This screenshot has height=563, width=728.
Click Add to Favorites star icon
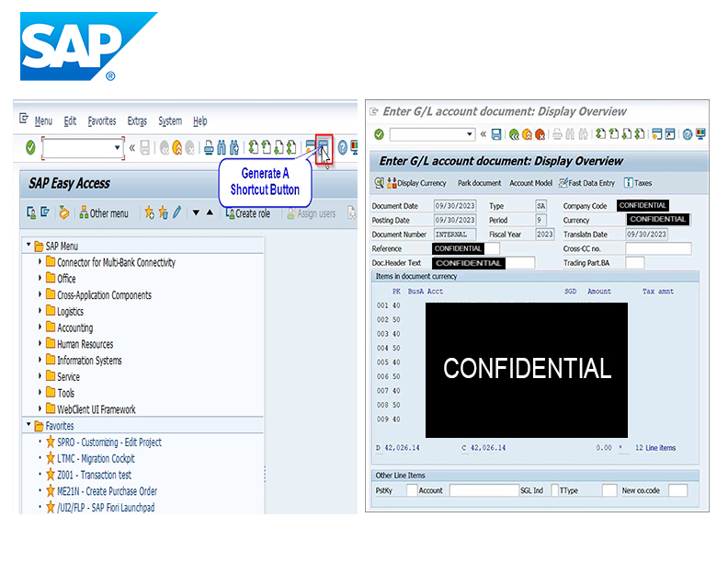coord(149,213)
